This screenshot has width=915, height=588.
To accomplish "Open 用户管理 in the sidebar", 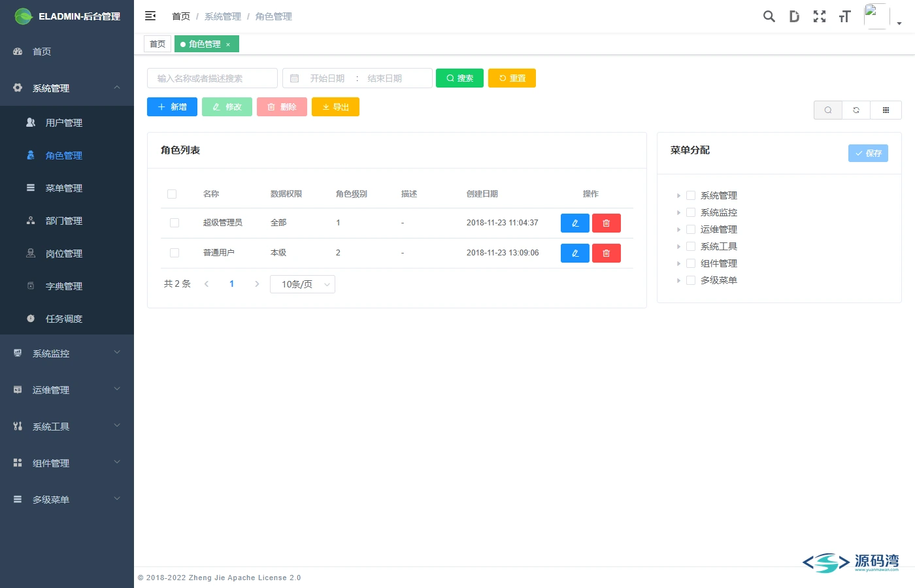I will pyautogui.click(x=67, y=123).
